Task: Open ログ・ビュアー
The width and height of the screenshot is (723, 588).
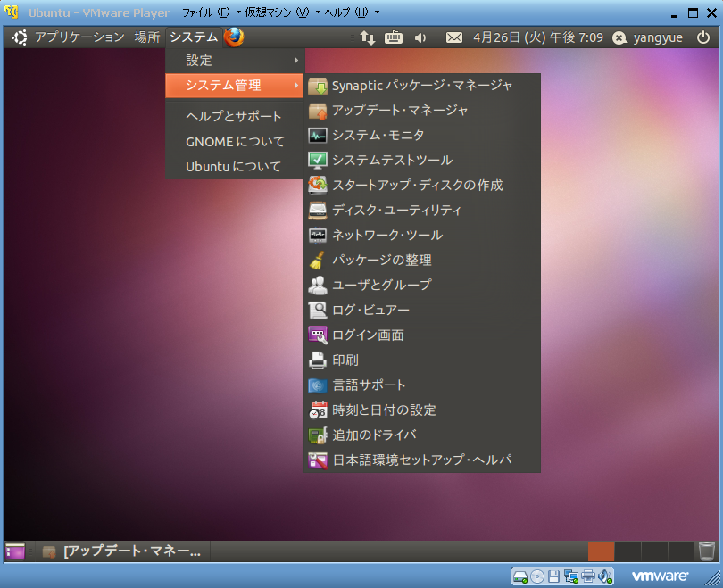Action: coord(422,311)
